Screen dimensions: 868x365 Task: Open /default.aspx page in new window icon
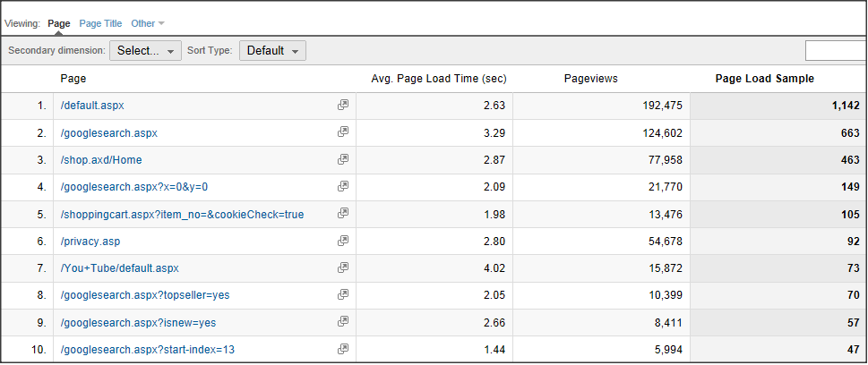point(342,106)
